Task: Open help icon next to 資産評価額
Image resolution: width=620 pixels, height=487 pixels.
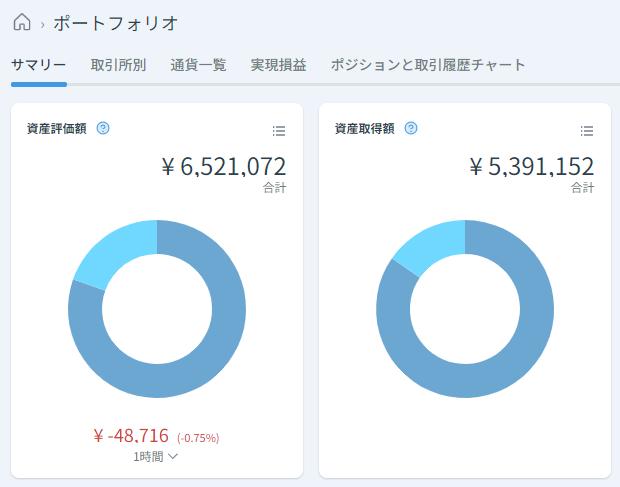Action: (x=103, y=128)
